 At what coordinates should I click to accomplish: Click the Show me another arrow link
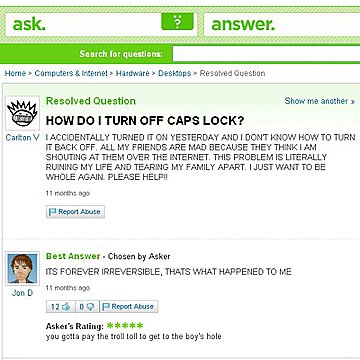pos(320,101)
